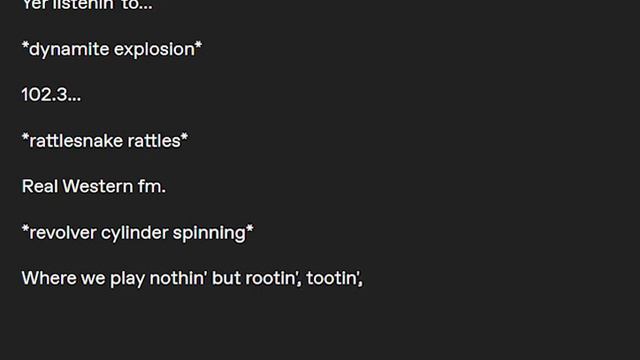Click the "fm." text
The width and height of the screenshot is (640, 360).
(151, 186)
